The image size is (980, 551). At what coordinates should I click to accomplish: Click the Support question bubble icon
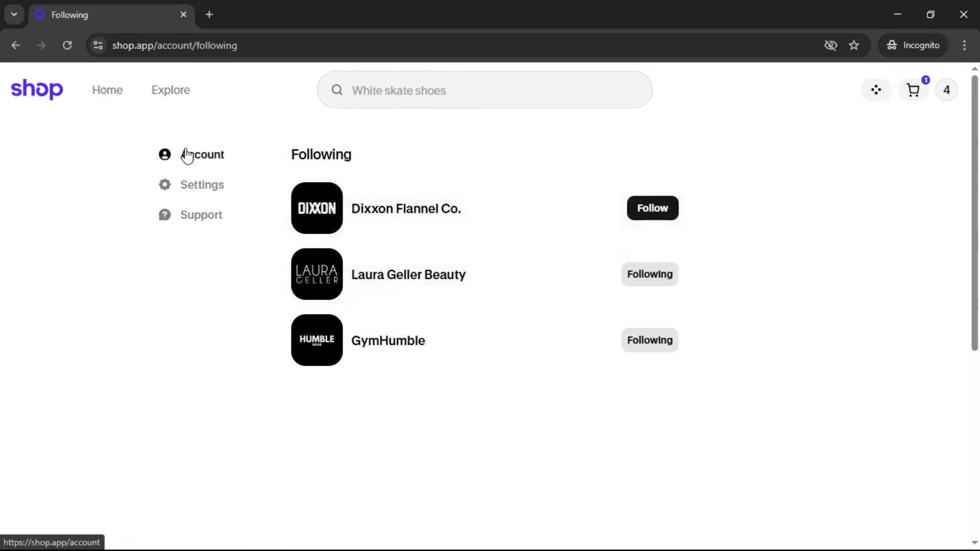pyautogui.click(x=164, y=215)
